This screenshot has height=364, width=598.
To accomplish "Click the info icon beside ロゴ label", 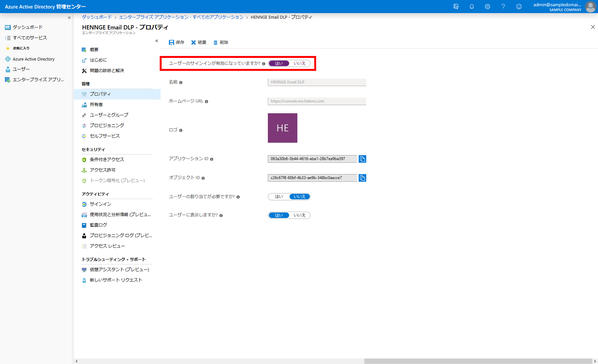I will pyautogui.click(x=181, y=130).
